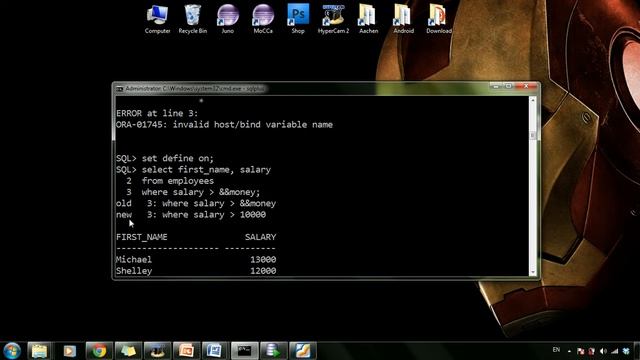
Task: Minimize the cmd.exe sqlplus window
Action: 496,86
